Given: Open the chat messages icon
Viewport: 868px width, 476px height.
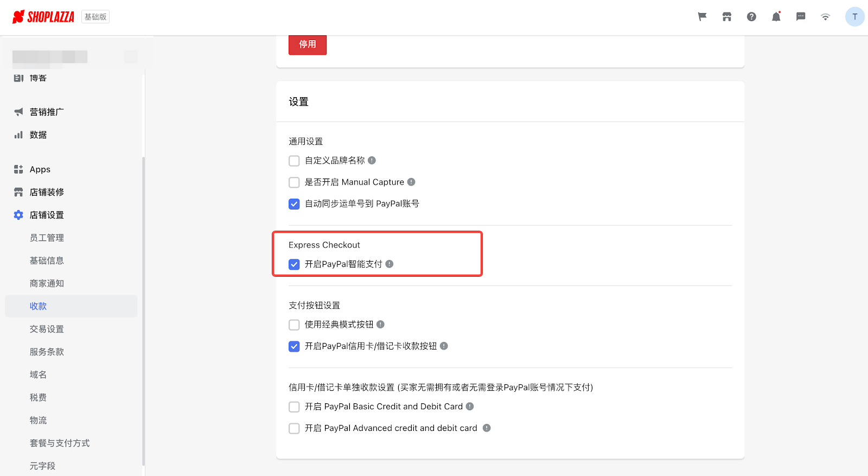Looking at the screenshot, I should (801, 17).
